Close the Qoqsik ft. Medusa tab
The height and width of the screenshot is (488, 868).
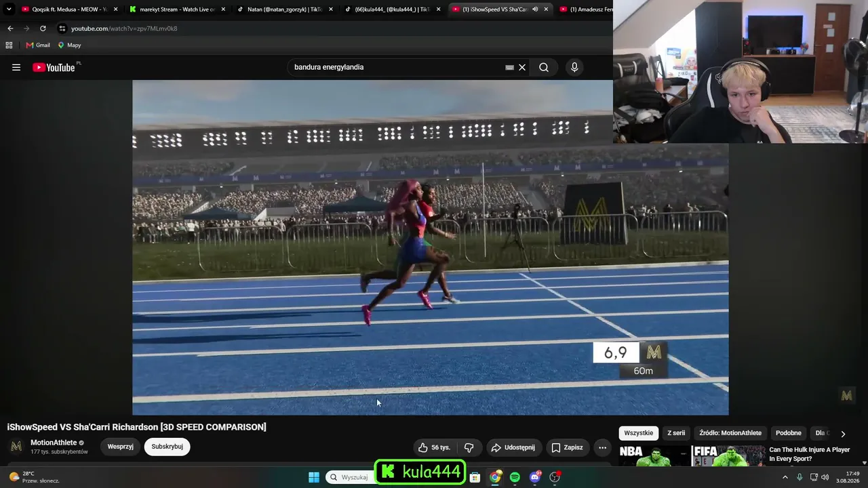pos(115,9)
